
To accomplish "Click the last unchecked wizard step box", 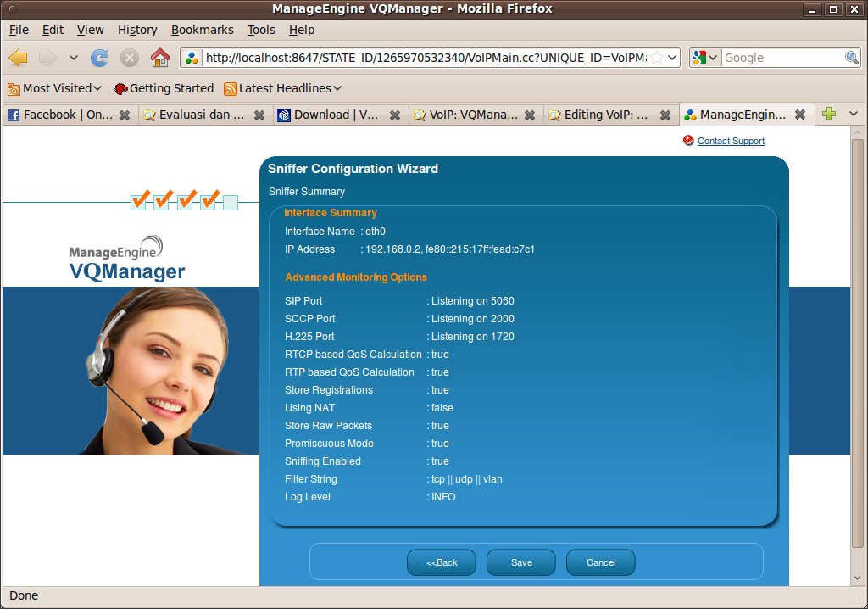I will point(231,203).
